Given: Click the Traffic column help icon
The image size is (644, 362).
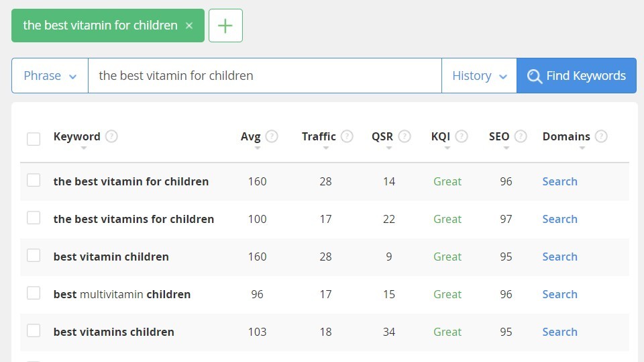Looking at the screenshot, I should click(347, 136).
